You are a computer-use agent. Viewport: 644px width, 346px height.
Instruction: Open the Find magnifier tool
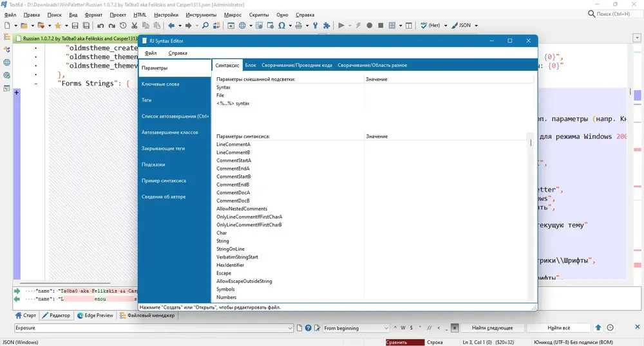click(205, 26)
